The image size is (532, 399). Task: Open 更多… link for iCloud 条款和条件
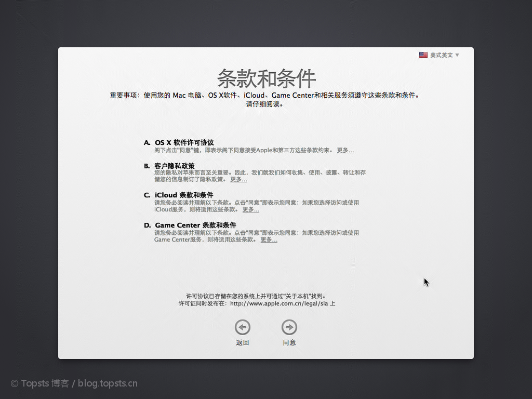tap(251, 210)
